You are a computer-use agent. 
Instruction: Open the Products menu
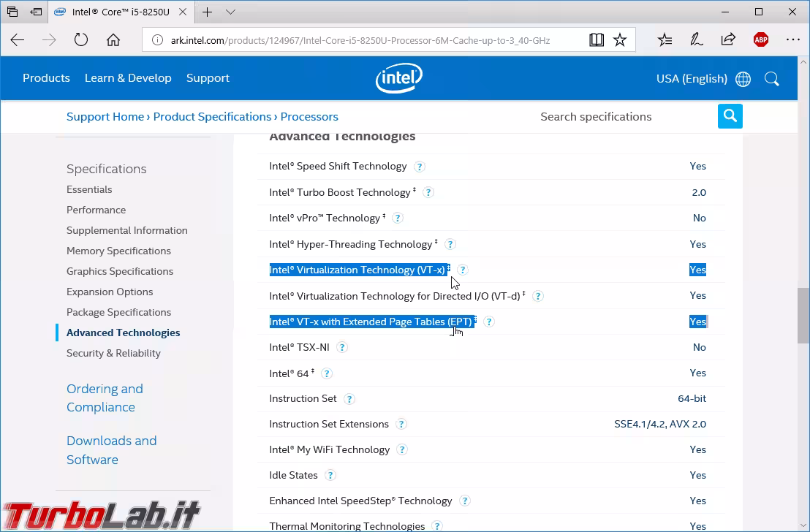46,78
